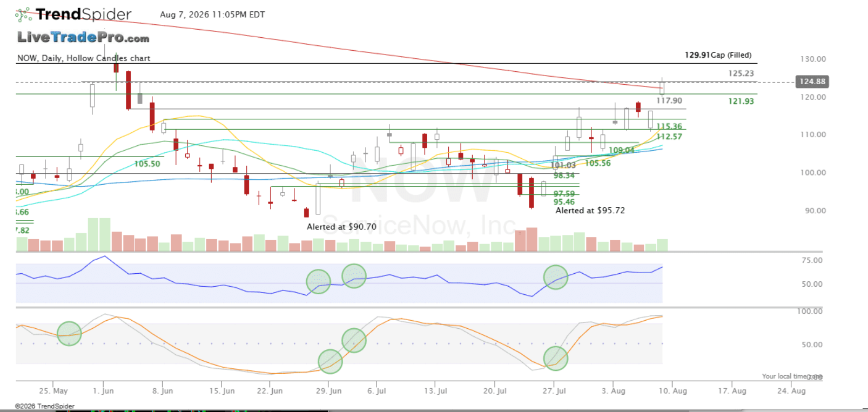868x412 pixels.
Task: Select the '29. Jun' date axis label
Action: (329, 391)
